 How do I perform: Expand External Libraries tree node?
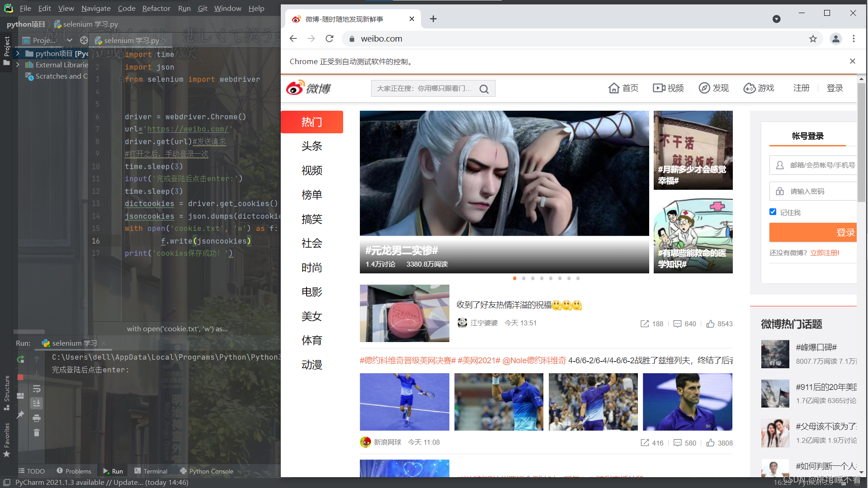(18, 65)
